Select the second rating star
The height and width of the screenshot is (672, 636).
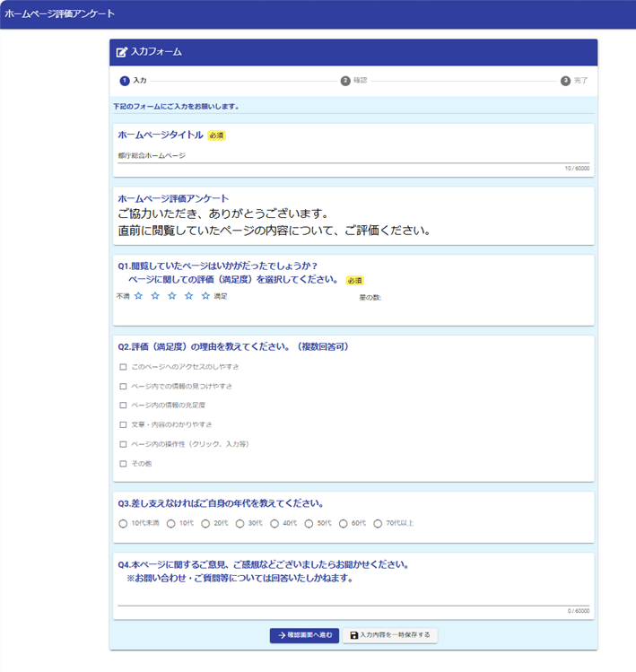click(155, 296)
